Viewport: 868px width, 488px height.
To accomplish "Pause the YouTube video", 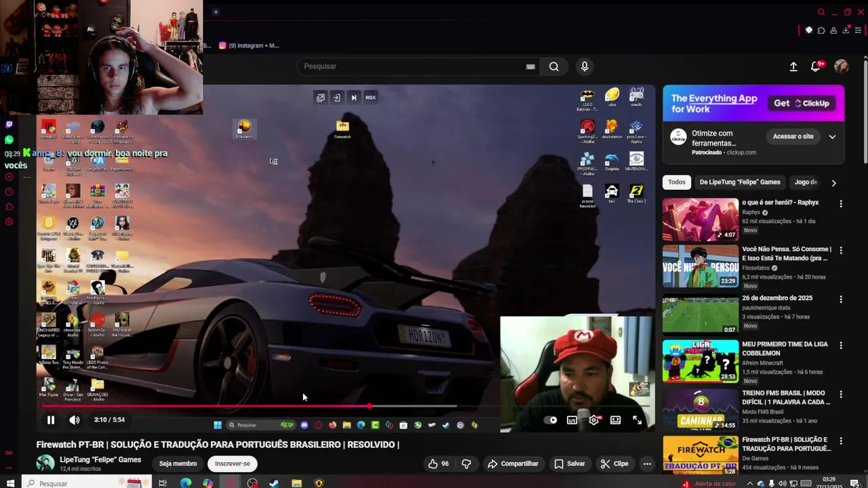I will point(50,420).
